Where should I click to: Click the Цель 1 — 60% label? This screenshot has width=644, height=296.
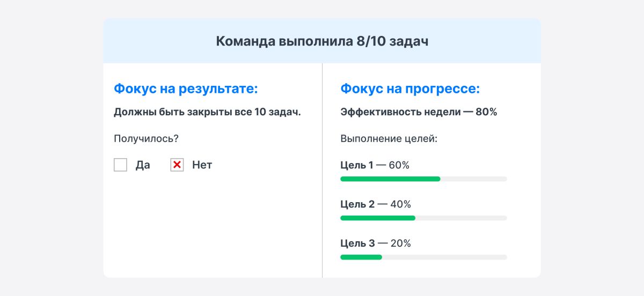(375, 165)
